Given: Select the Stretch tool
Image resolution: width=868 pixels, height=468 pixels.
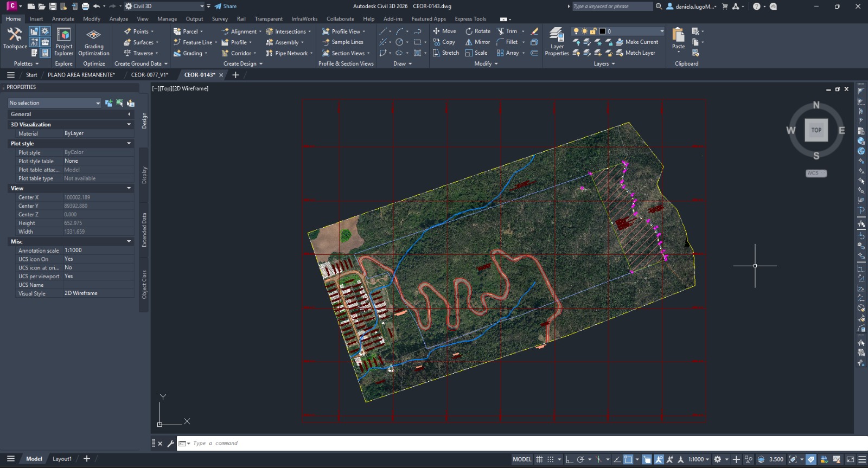Looking at the screenshot, I should coord(445,53).
